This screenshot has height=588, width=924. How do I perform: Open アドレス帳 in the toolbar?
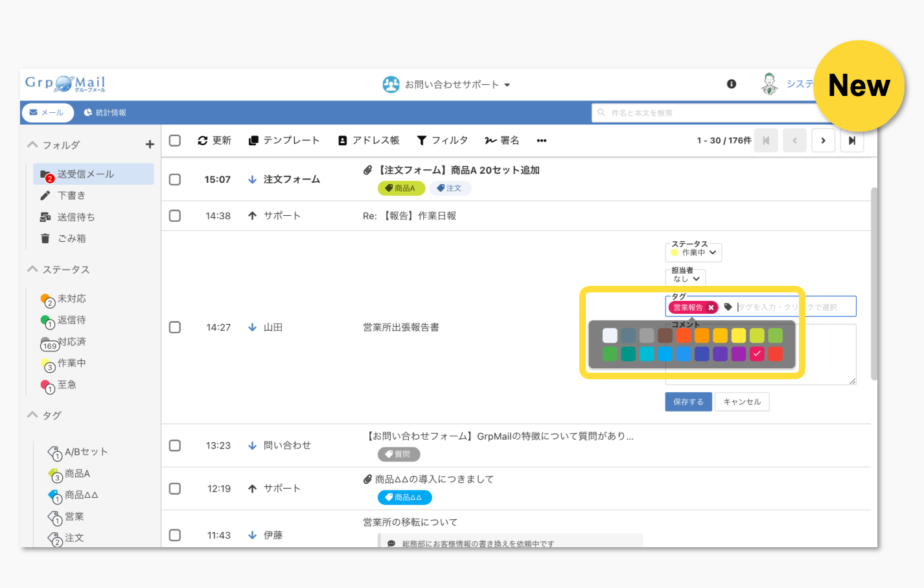[x=369, y=141]
